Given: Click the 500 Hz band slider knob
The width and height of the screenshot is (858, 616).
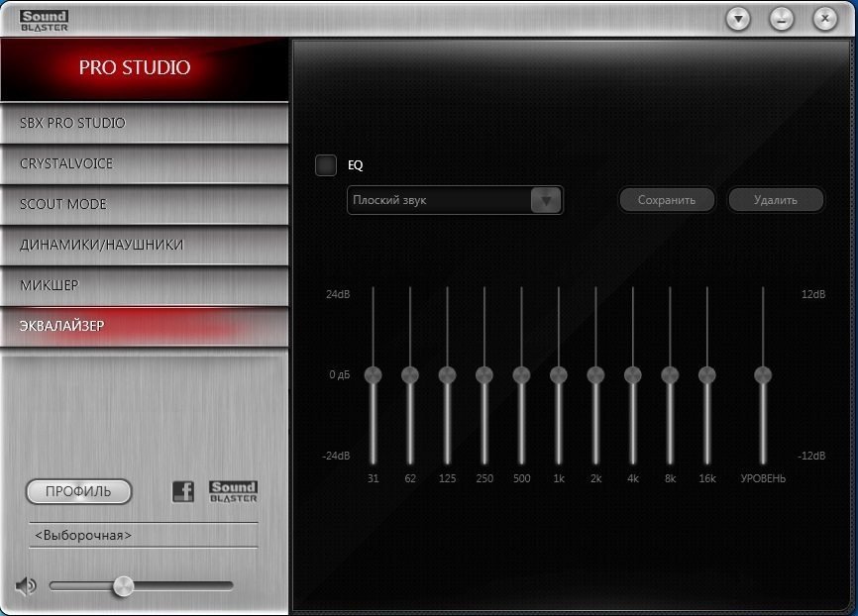Looking at the screenshot, I should point(521,375).
